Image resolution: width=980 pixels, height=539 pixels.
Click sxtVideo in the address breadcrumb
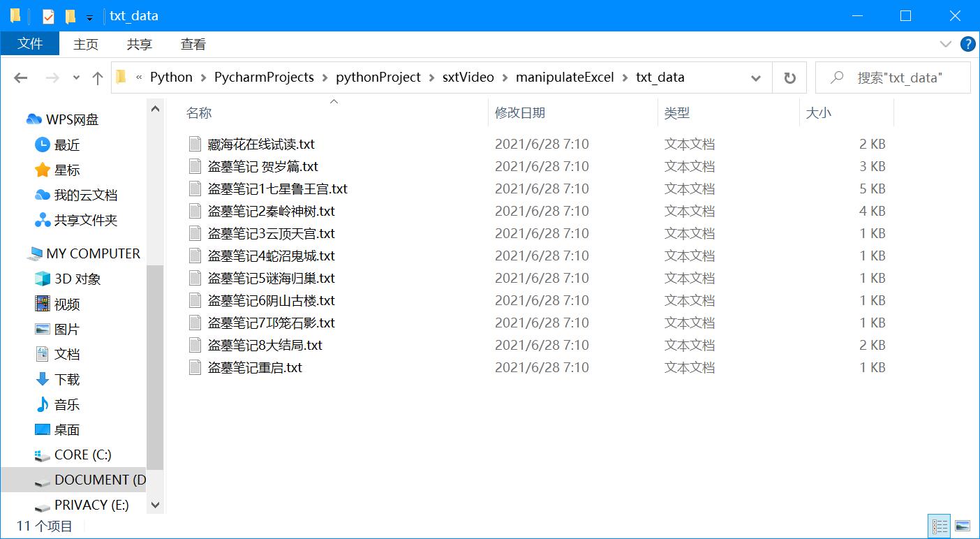pos(468,77)
